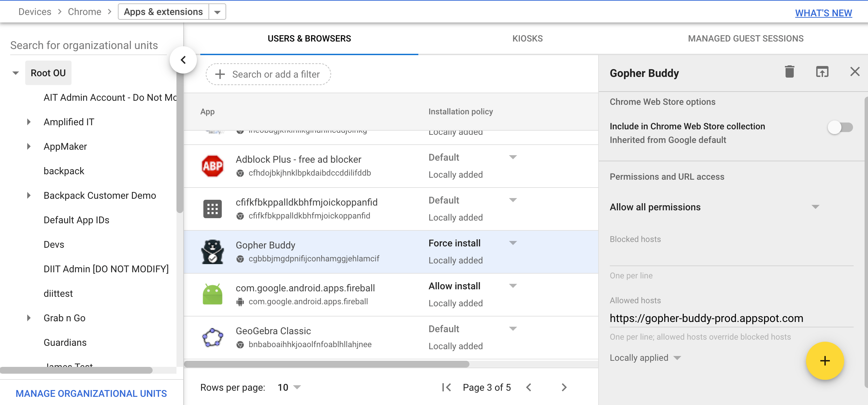Click the move-to-OU icon in the Gopher Buddy panel
Viewport: 868px width, 405px height.
(822, 71)
